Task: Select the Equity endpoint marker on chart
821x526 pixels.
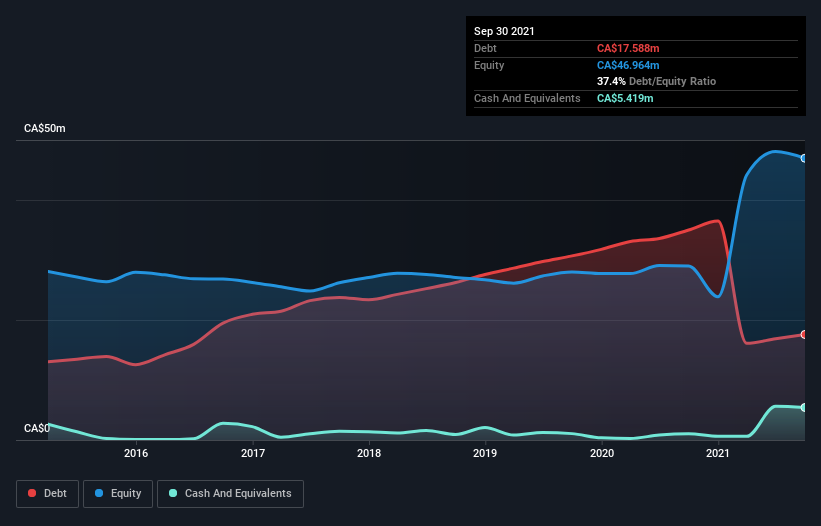Action: (804, 158)
